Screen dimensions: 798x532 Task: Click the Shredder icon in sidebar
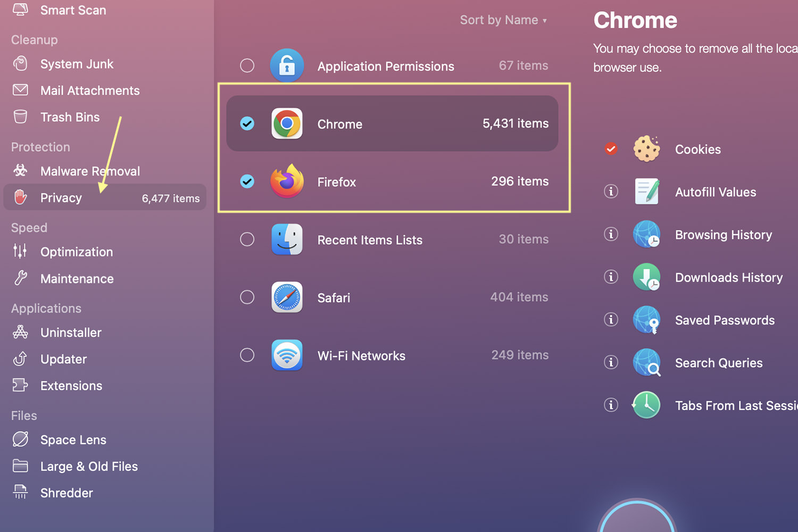[x=20, y=492]
